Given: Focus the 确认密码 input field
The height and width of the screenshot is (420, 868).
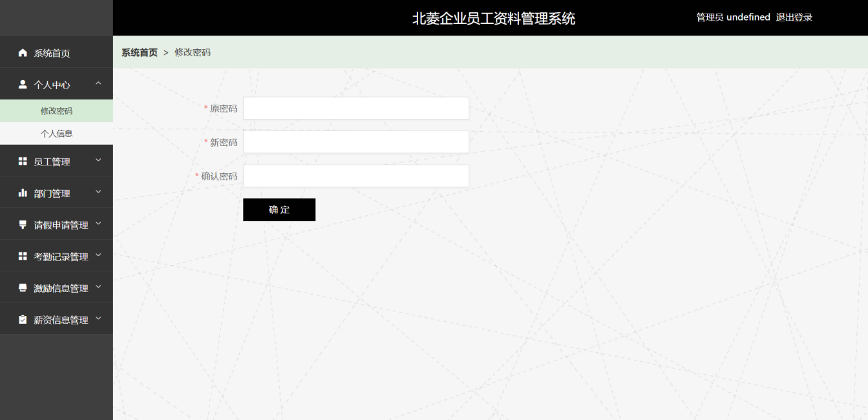Looking at the screenshot, I should [355, 176].
